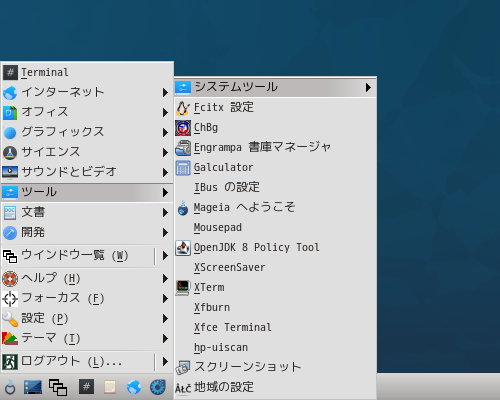Click the ウインドウ一覧 windows icon
The height and width of the screenshot is (400, 500).
(x=10, y=256)
